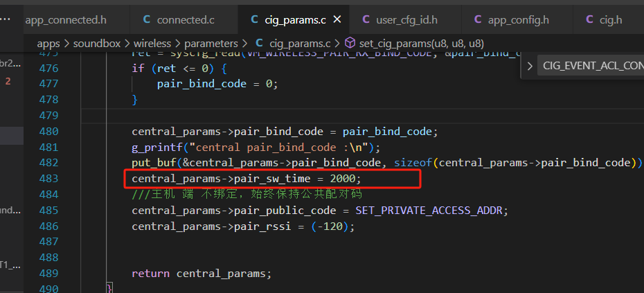Click line number 489 in gutter
Viewport: 644px width, 293px height.
tap(49, 274)
